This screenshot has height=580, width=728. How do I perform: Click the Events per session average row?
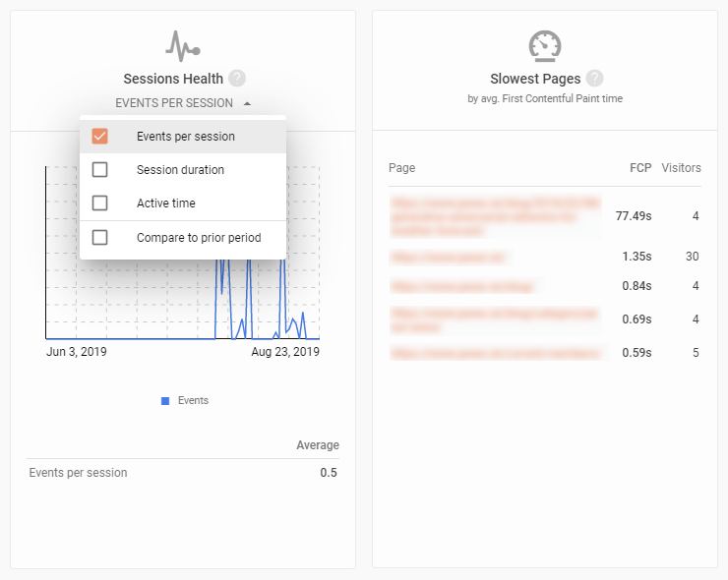pyautogui.click(x=183, y=473)
